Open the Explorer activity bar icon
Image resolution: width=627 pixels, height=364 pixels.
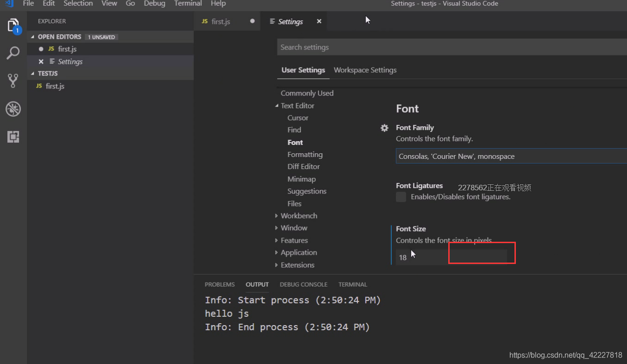coord(13,25)
